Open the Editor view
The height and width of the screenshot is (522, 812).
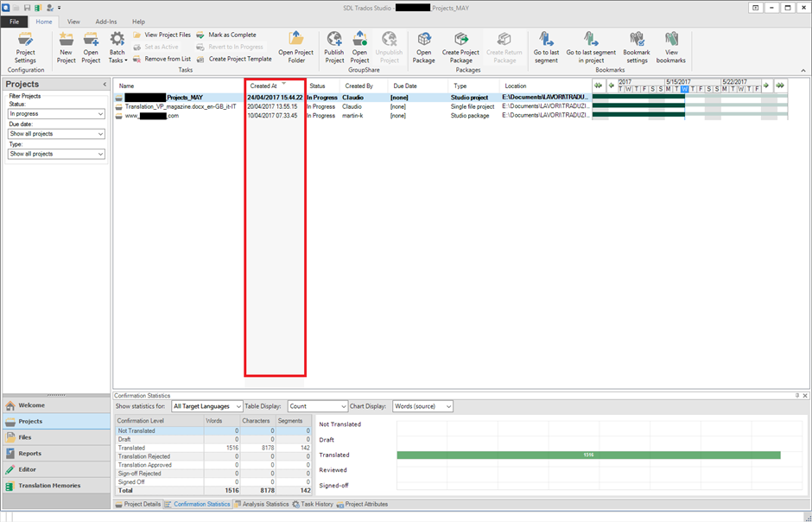(x=56, y=469)
